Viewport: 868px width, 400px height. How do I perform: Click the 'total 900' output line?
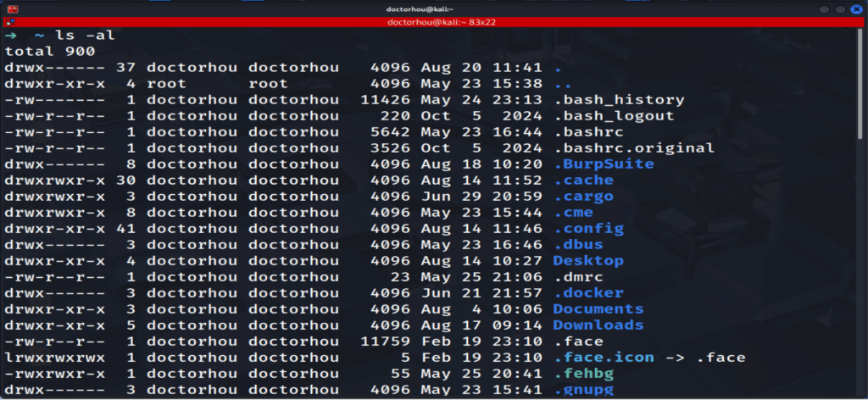click(49, 52)
